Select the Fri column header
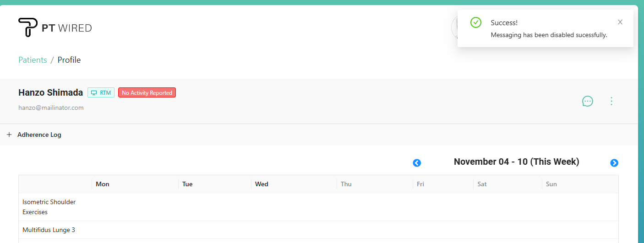This screenshot has height=243, width=644. 420,184
